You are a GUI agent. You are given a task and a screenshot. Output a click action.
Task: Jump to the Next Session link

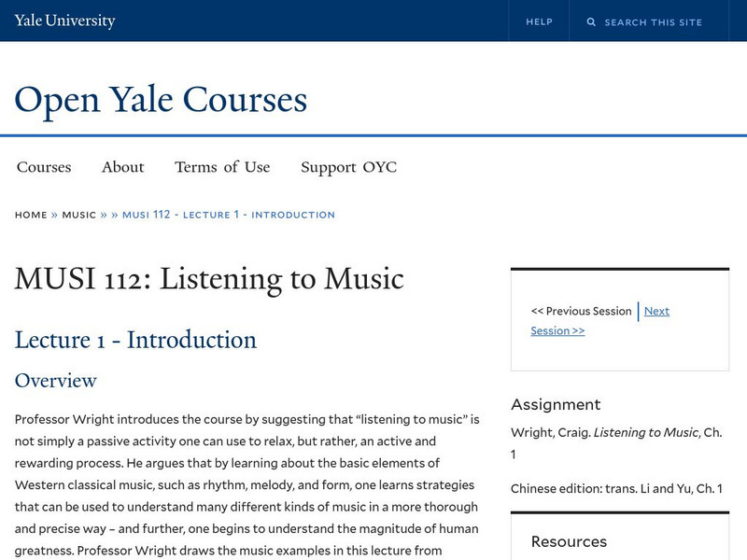click(x=655, y=312)
